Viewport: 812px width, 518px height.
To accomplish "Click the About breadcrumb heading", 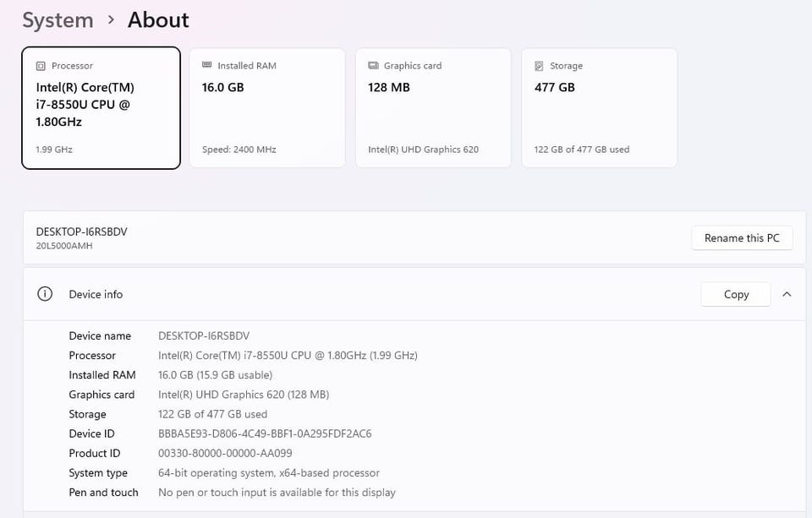I will click(158, 20).
